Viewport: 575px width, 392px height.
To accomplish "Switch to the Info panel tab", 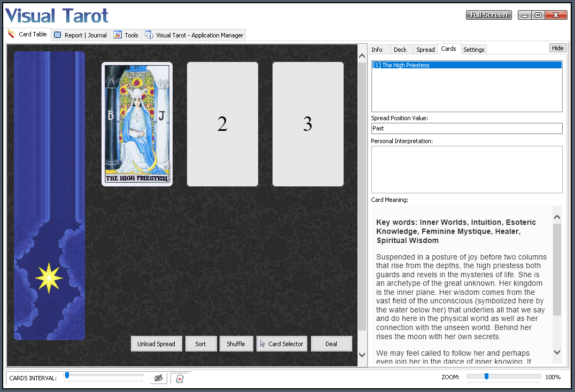I will pos(377,50).
